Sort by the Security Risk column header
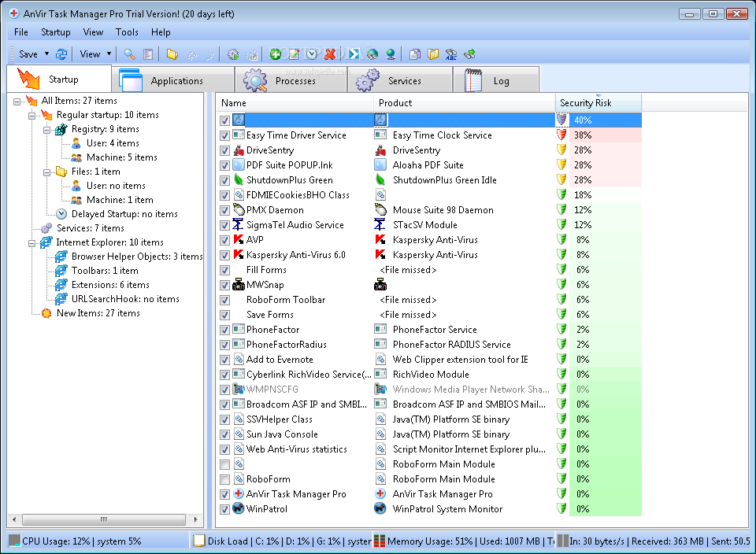Screen dimensions: 756x554 tap(598, 102)
